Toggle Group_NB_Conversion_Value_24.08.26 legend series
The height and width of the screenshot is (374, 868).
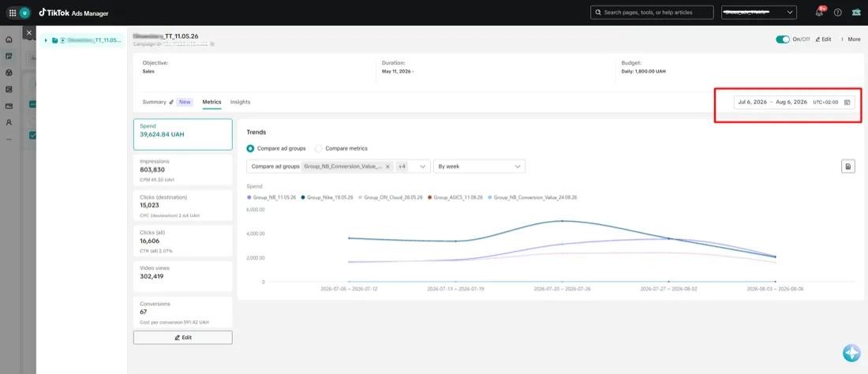click(532, 197)
